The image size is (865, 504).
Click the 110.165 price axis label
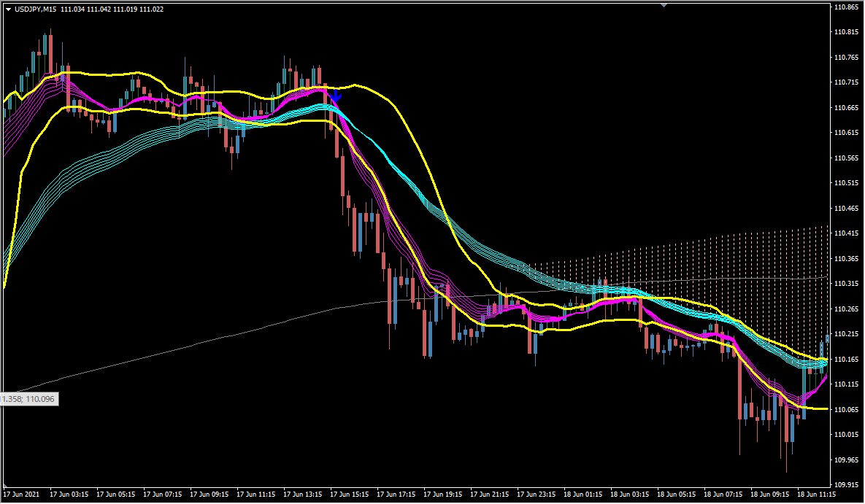point(846,359)
